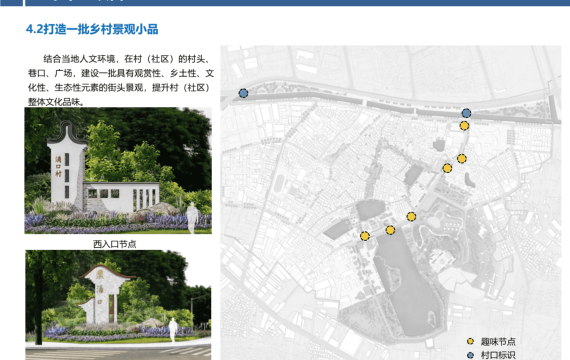Click the blue village marker at far left

point(244,93)
